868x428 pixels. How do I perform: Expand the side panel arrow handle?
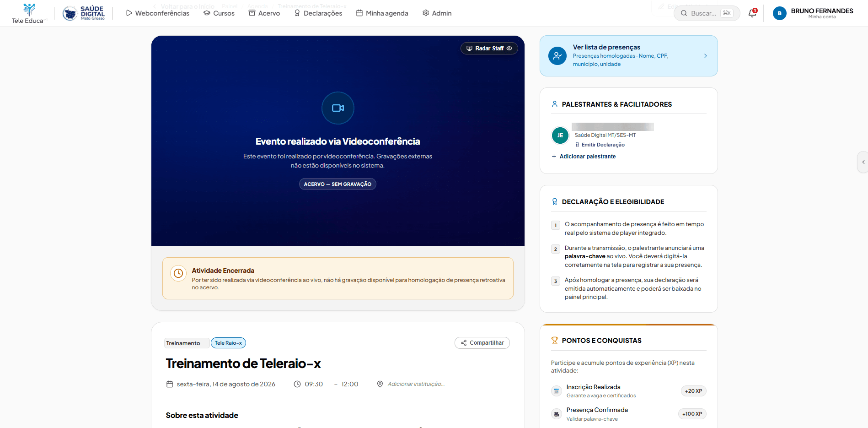point(863,162)
